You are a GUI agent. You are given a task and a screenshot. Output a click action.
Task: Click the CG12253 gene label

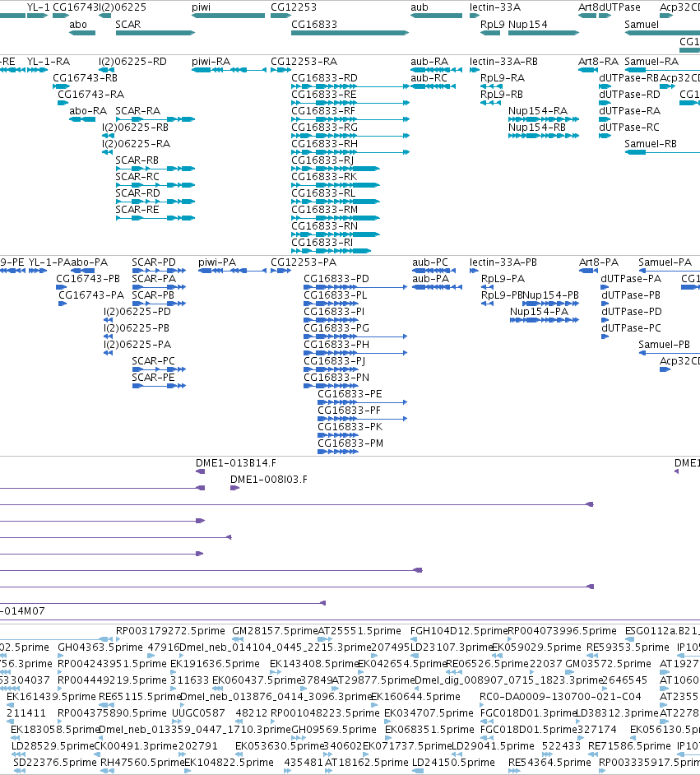coord(294,7)
